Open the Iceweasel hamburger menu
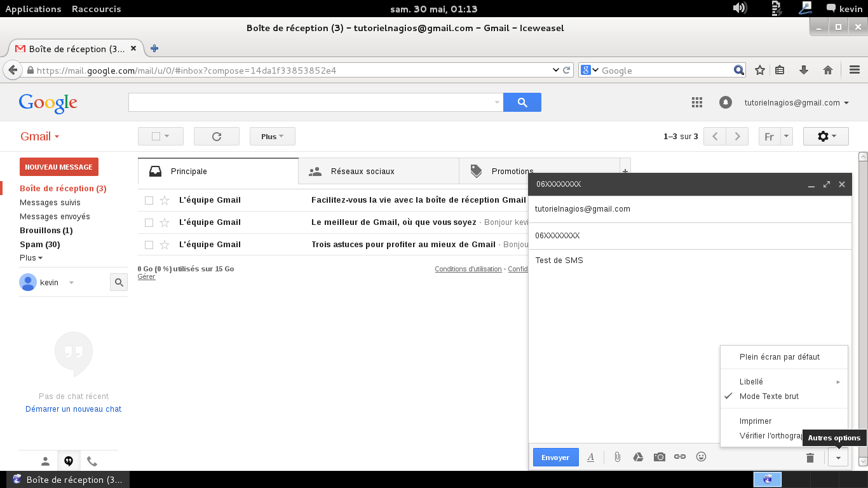The height and width of the screenshot is (488, 868). (855, 70)
